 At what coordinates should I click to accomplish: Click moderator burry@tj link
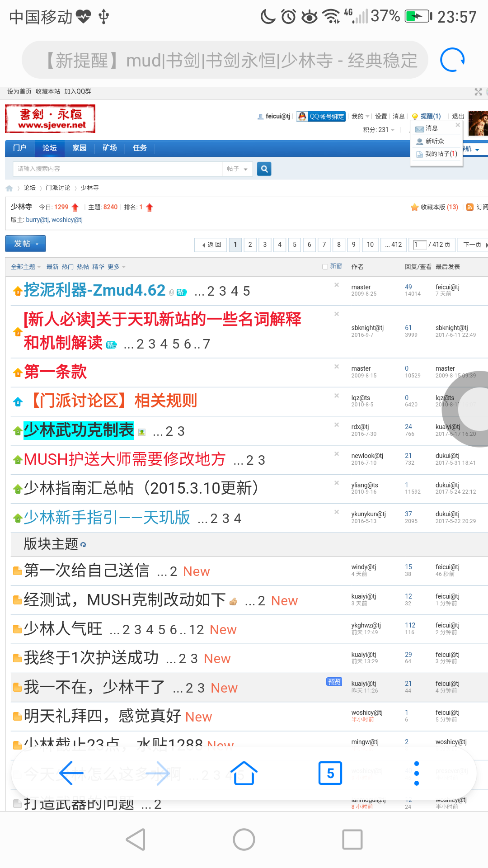(x=37, y=220)
